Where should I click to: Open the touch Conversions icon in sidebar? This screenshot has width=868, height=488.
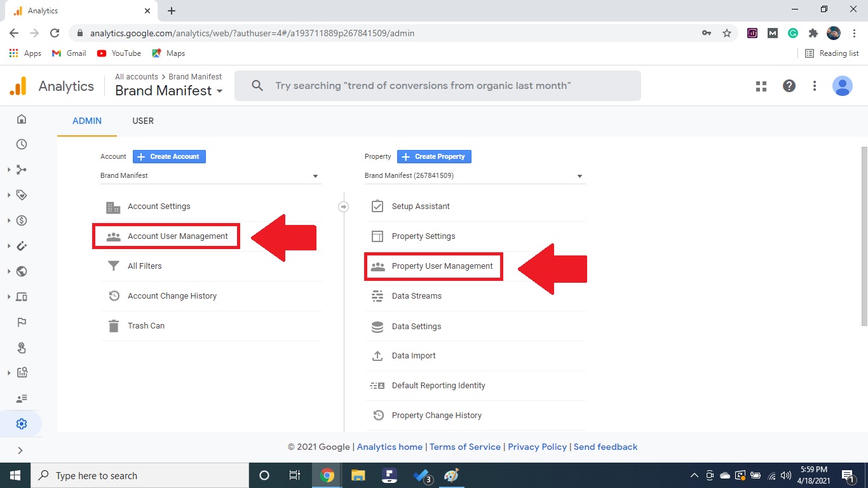pyautogui.click(x=22, y=348)
